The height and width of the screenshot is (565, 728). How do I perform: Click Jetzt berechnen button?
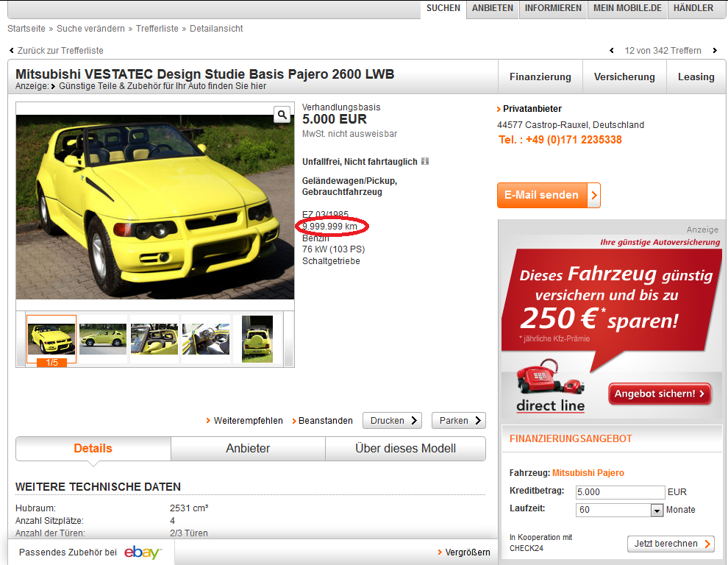[x=671, y=544]
